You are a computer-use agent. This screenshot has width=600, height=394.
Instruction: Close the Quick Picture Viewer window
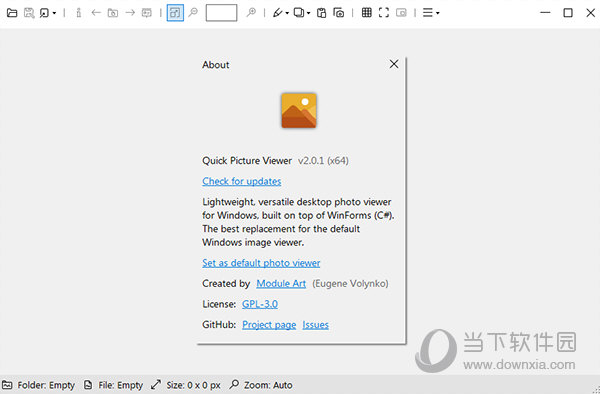590,13
